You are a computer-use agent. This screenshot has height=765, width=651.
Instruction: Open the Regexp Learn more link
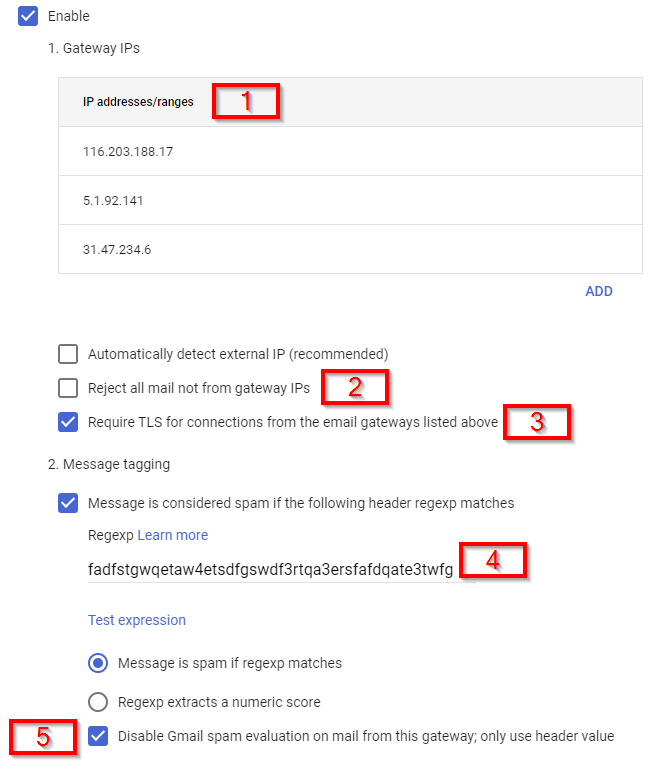(172, 535)
